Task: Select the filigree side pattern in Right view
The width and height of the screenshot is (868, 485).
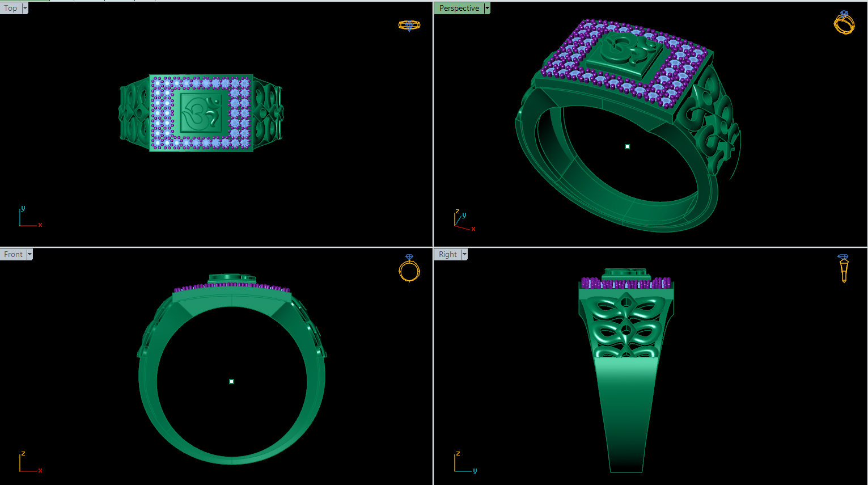Action: click(x=626, y=325)
